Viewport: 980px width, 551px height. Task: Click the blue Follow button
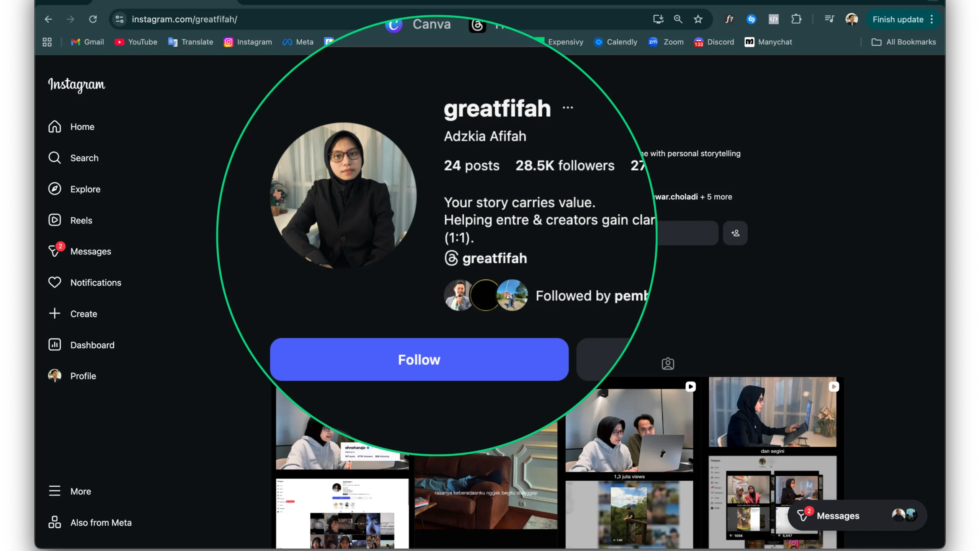419,360
